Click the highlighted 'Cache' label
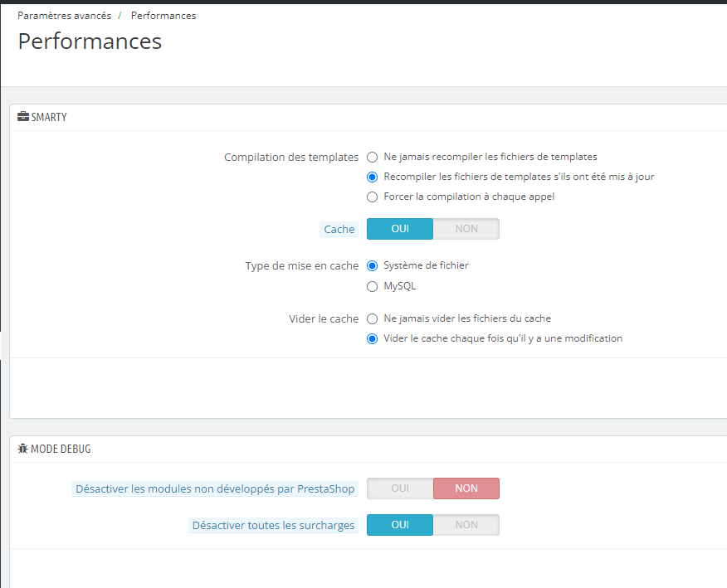The image size is (727, 588). [339, 230]
